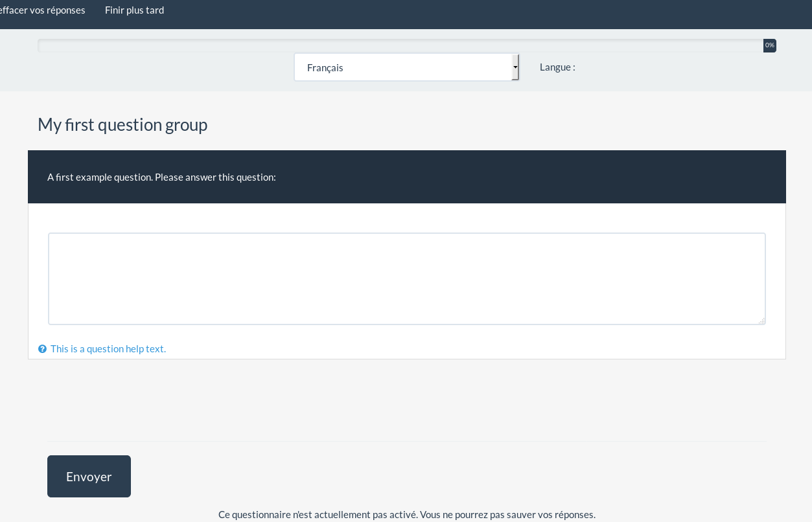The width and height of the screenshot is (812, 522).
Task: Choose "Finir plus tard" in navigation bar
Action: coord(134,10)
